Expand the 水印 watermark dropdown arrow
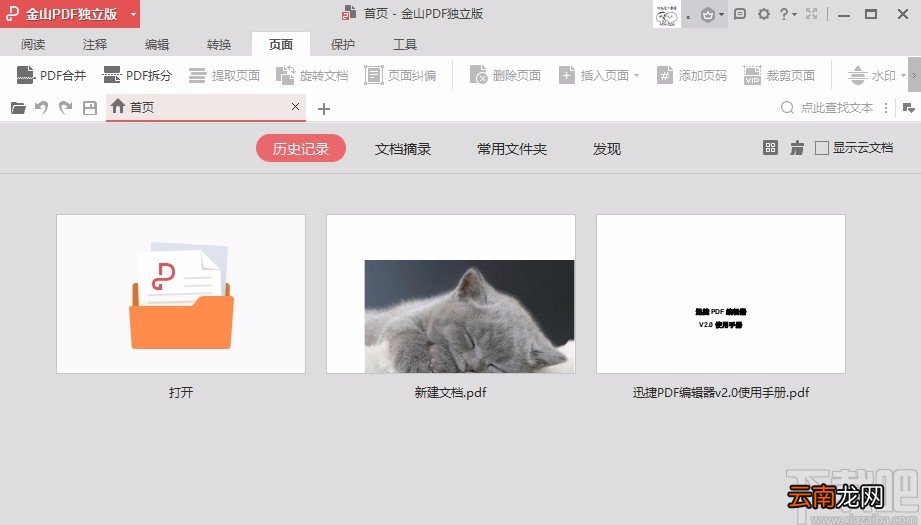The image size is (921, 525). click(903, 76)
